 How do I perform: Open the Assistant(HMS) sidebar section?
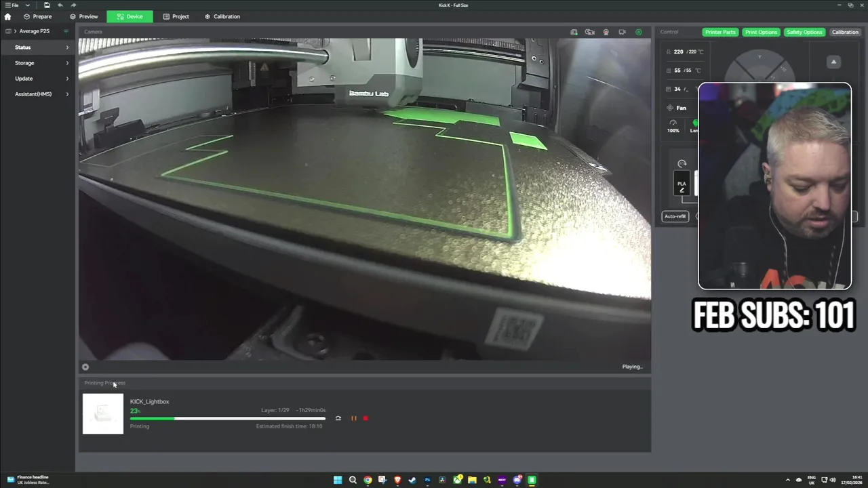[38, 94]
